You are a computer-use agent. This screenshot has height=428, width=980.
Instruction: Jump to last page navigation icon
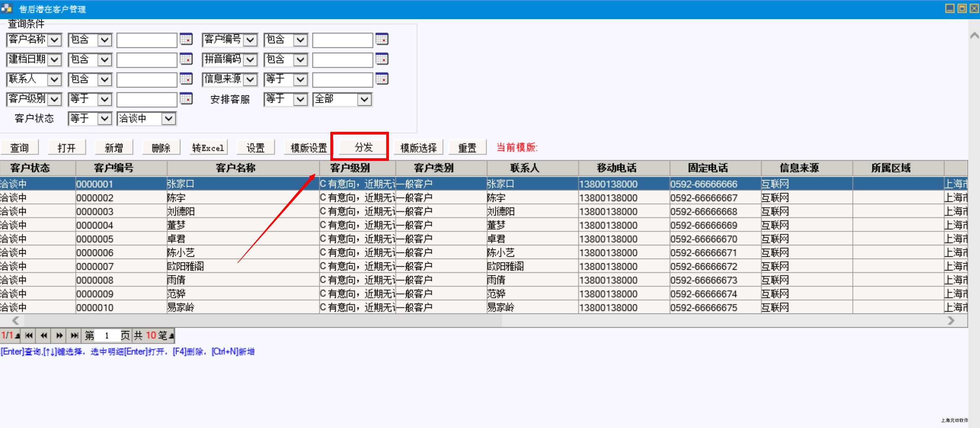pyautogui.click(x=74, y=336)
